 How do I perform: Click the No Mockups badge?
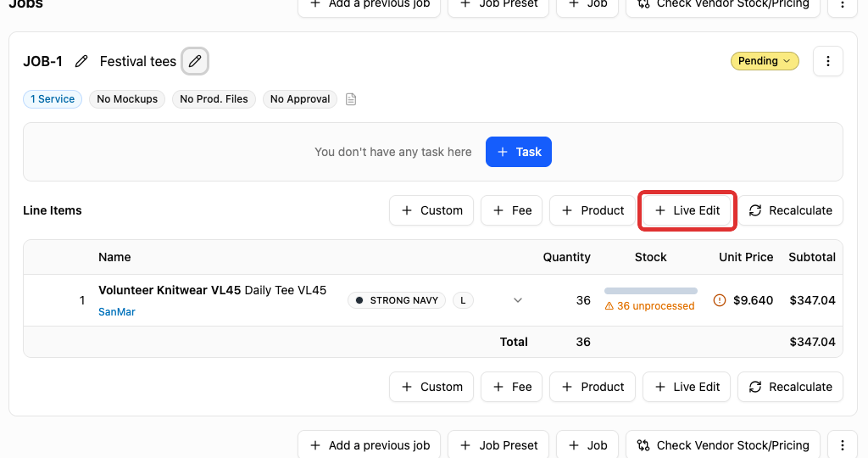(x=127, y=99)
